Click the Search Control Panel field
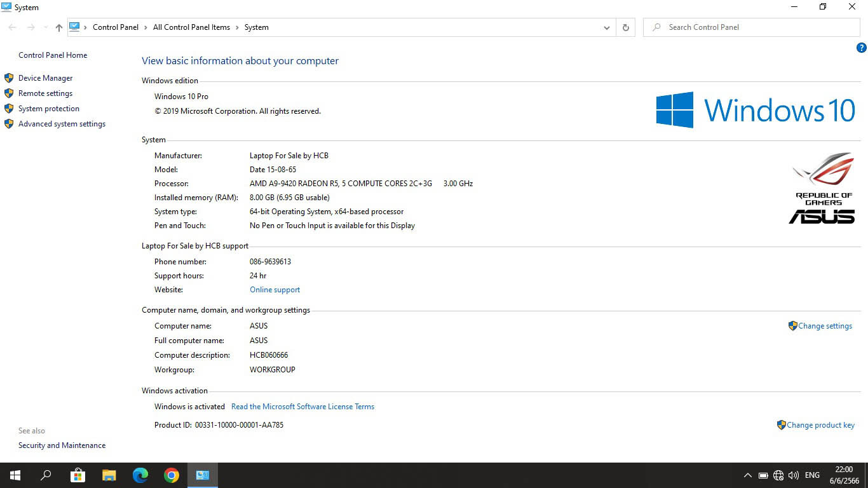 click(751, 27)
